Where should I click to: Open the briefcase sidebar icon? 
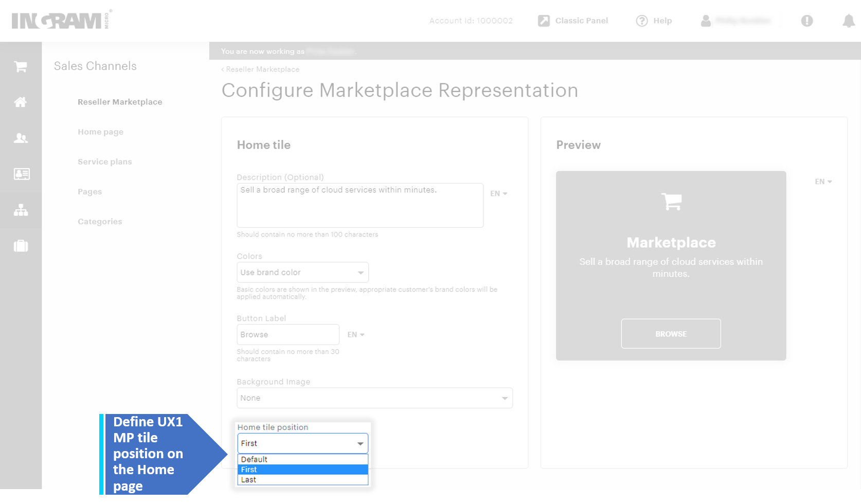(x=21, y=246)
